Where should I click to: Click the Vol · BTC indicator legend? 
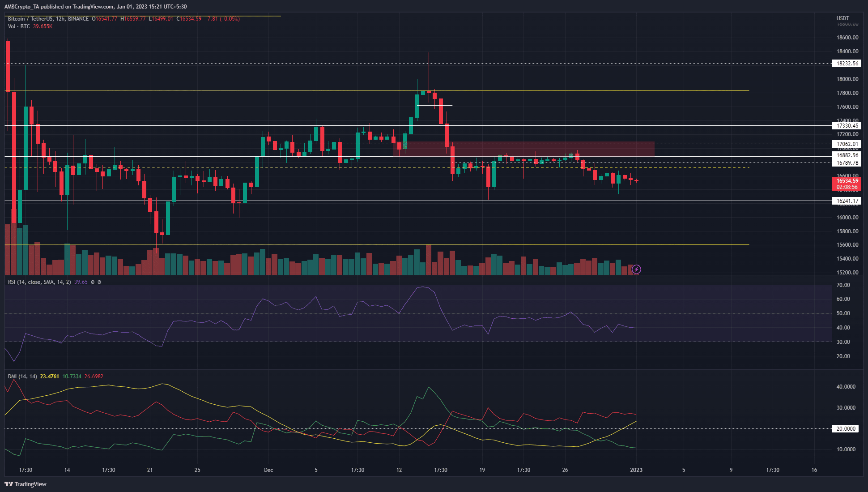click(x=19, y=26)
